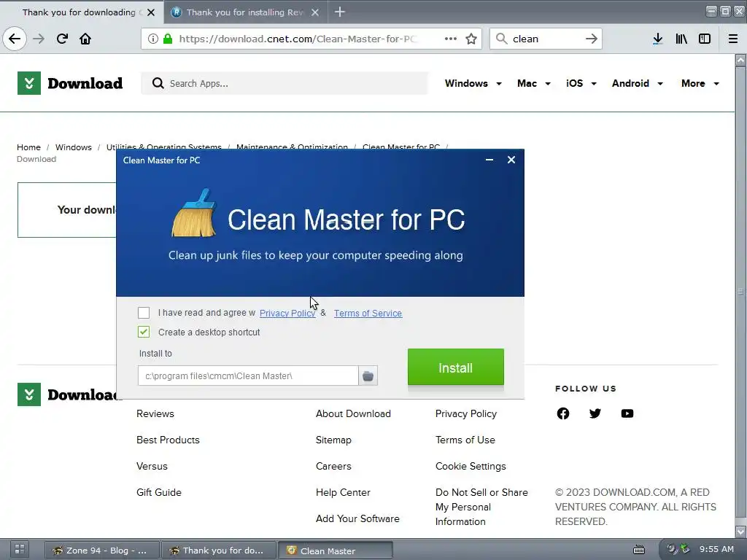This screenshot has height=560, width=747.
Task: Open the Terms of Service link
Action: 368,313
